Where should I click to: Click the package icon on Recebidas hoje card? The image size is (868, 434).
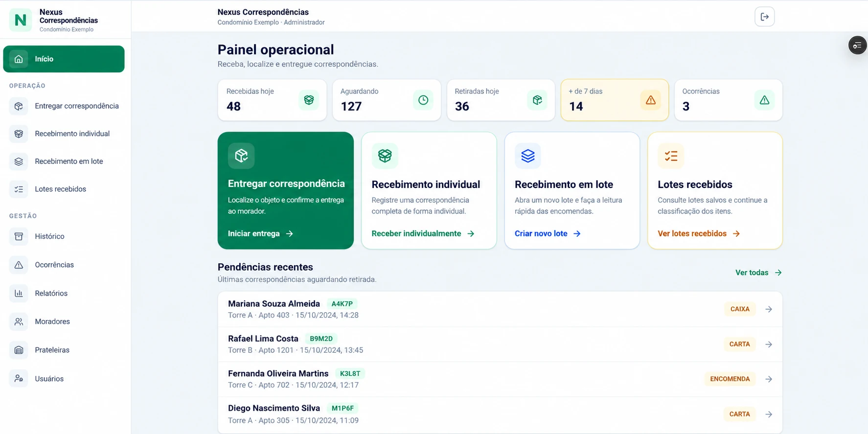click(309, 100)
